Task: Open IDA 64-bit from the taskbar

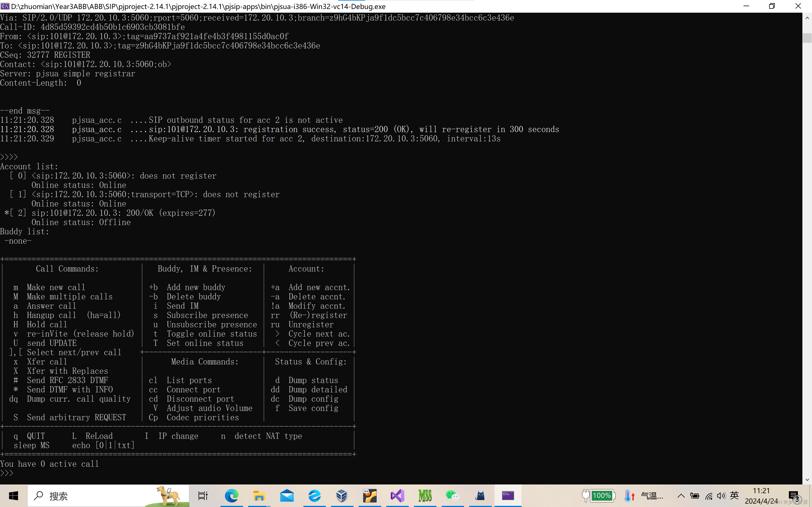Action: [x=369, y=496]
